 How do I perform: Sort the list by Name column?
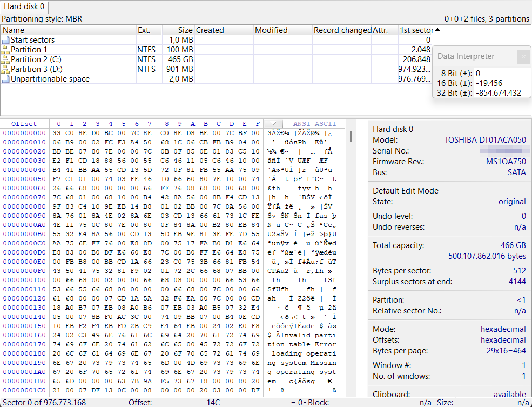69,30
